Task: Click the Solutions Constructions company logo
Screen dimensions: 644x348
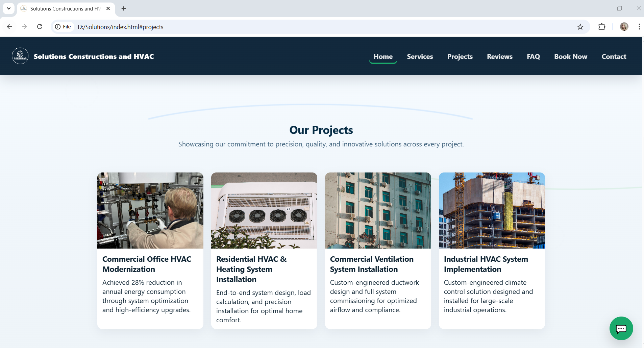Action: (x=20, y=56)
